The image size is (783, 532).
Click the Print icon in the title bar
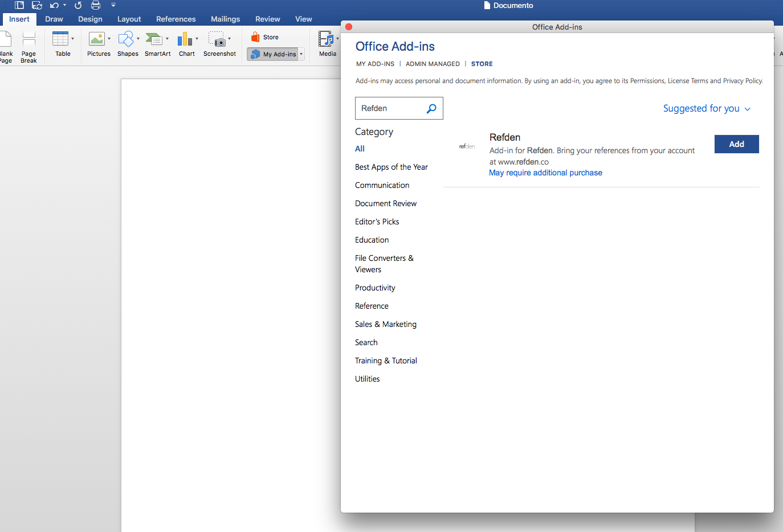click(96, 5)
